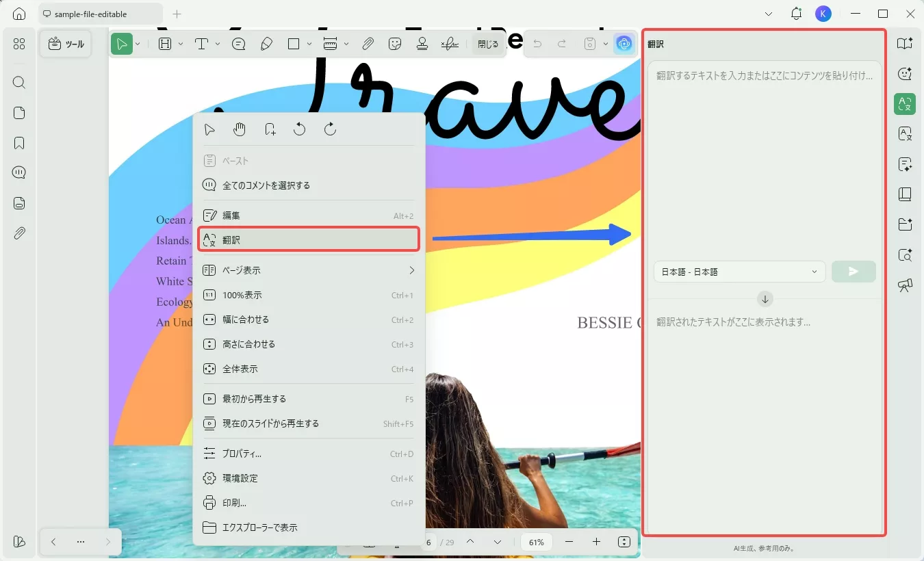Image resolution: width=924 pixels, height=561 pixels.
Task: Select the rectangle shape tool
Action: pos(294,43)
